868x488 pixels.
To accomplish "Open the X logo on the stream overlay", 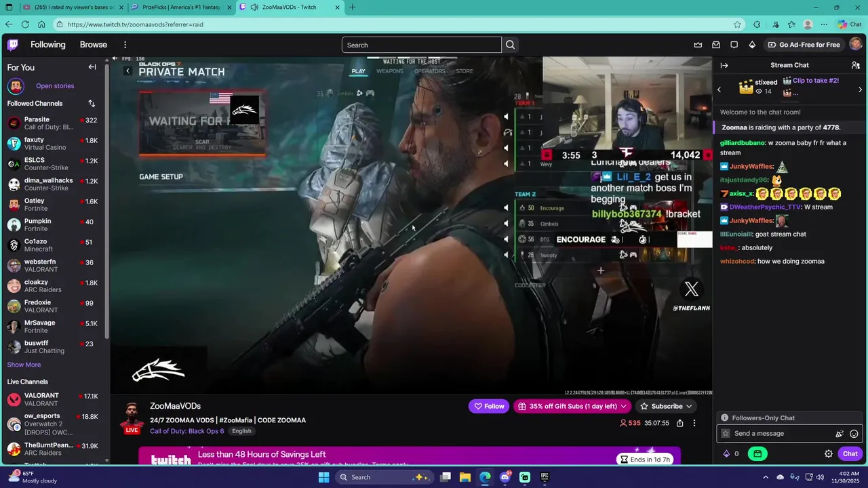I will pos(692,290).
